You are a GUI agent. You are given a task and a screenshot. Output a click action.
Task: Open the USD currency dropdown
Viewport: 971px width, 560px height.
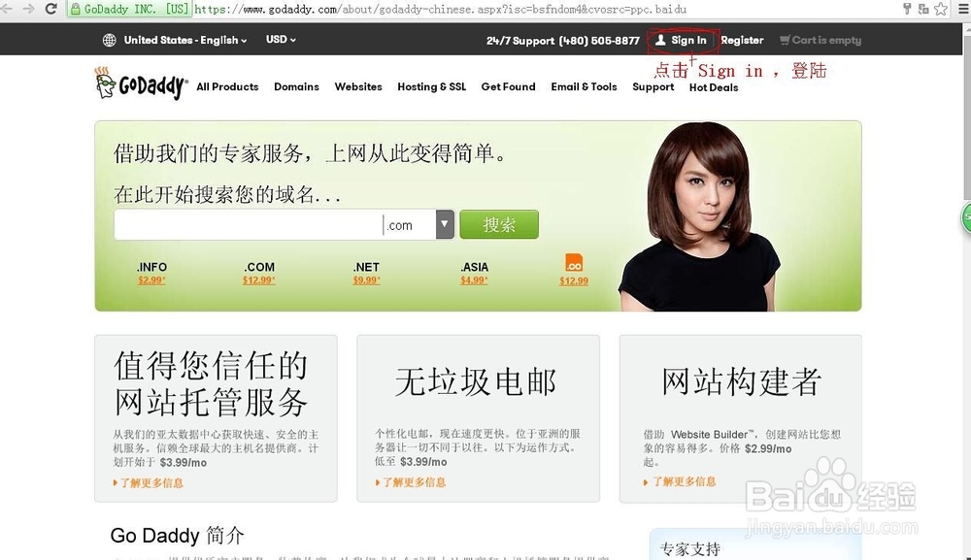(279, 40)
